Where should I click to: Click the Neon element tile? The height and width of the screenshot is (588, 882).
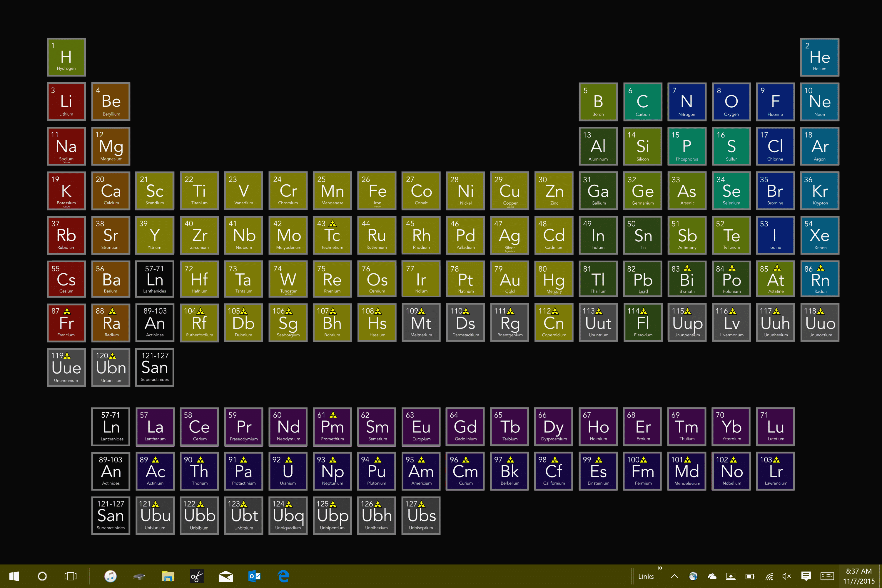pos(820,102)
